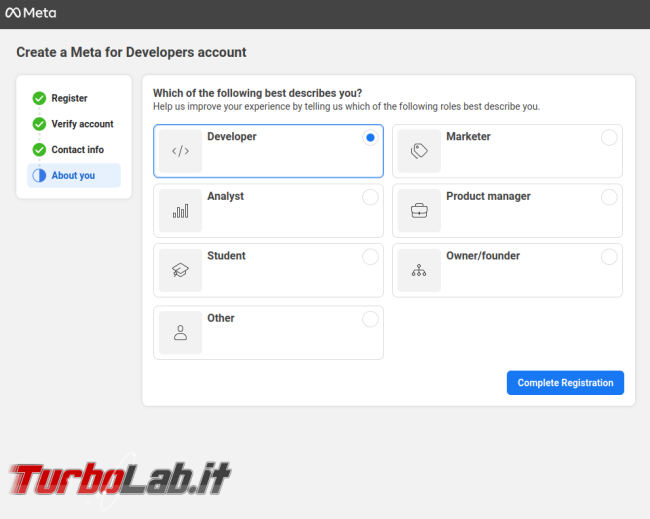Click the Analyst label text

tap(226, 196)
